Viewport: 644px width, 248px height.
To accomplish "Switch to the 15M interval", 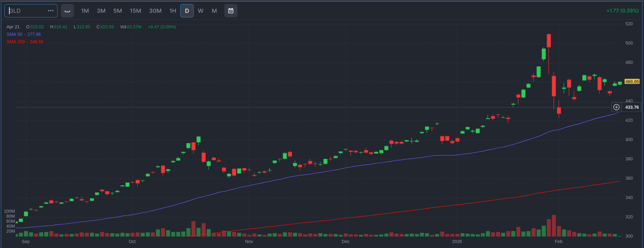I will [135, 11].
